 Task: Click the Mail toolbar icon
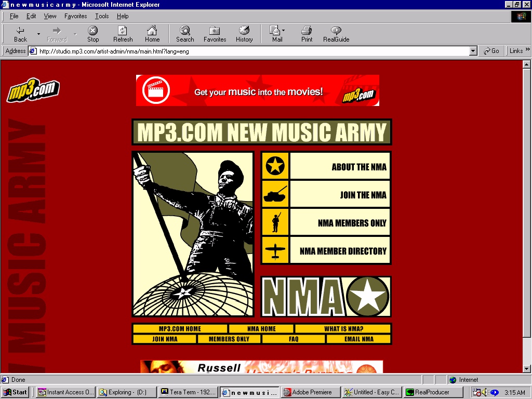[x=274, y=31]
